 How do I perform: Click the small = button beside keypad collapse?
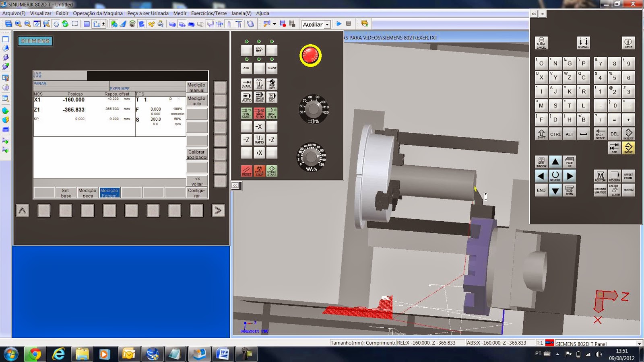coord(543,14)
